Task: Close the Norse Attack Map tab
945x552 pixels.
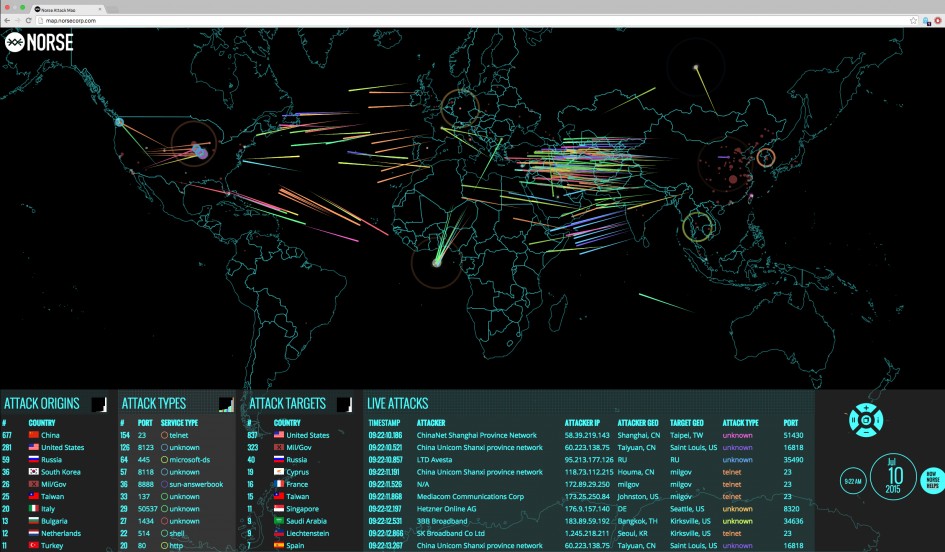Action: point(100,10)
